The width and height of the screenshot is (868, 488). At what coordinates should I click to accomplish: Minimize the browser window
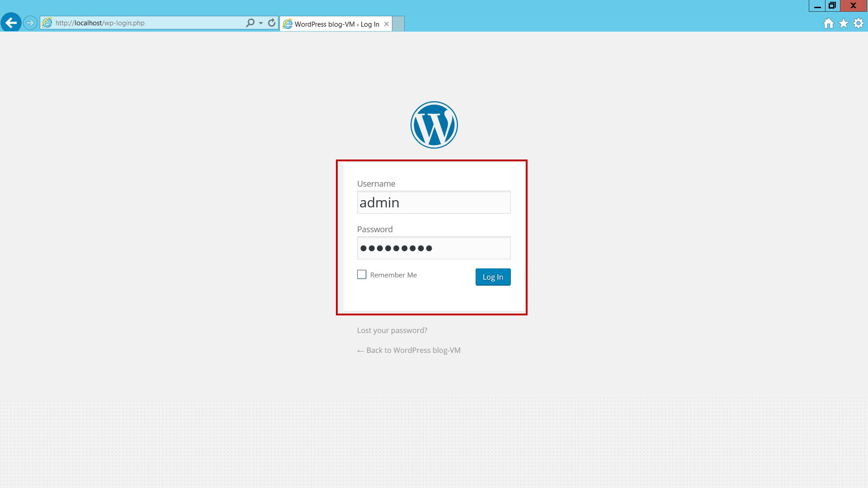click(x=817, y=6)
